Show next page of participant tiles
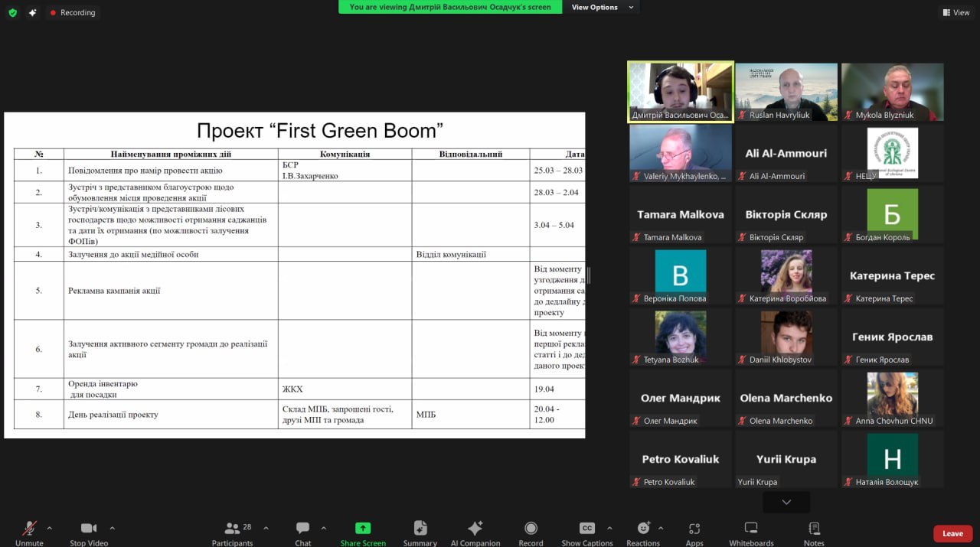The width and height of the screenshot is (980, 547). (x=786, y=502)
